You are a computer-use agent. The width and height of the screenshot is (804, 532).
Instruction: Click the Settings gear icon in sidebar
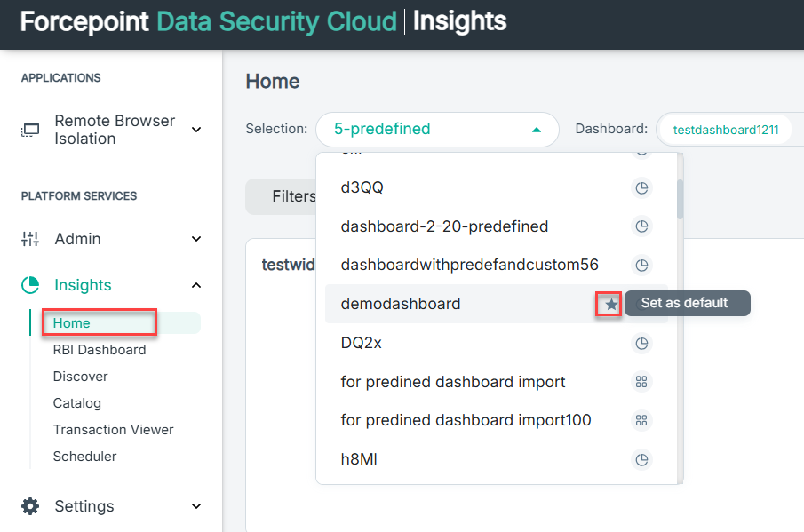[x=30, y=506]
